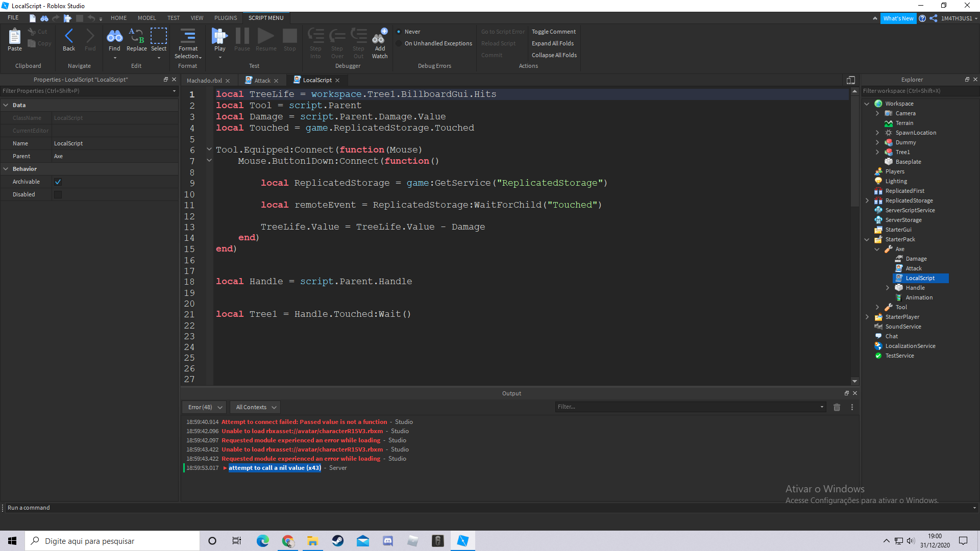
Task: Click the Pause icon
Action: point(242,36)
